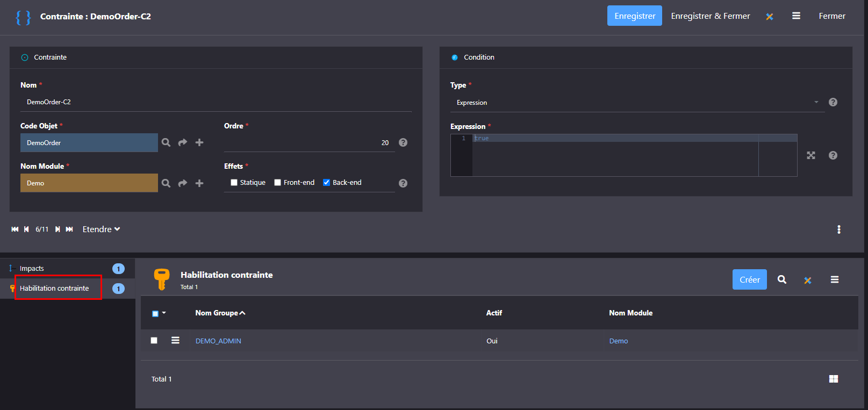Open row actions for DEMO_ADMIN
Image resolution: width=868 pixels, height=410 pixels.
click(175, 340)
